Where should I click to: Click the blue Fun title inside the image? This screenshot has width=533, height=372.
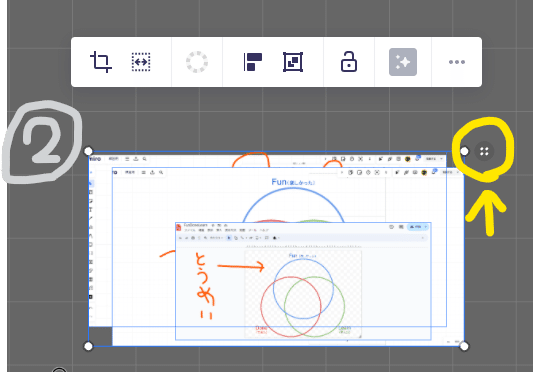pos(293,182)
